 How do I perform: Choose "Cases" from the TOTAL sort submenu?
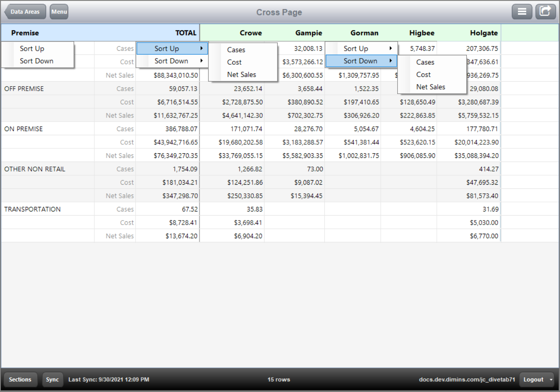[236, 49]
